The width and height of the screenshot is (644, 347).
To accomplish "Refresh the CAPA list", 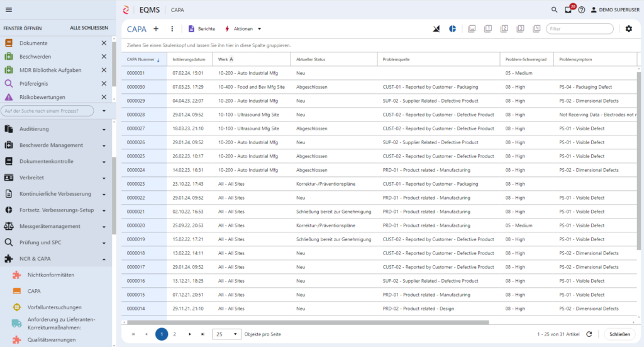I will [589, 334].
